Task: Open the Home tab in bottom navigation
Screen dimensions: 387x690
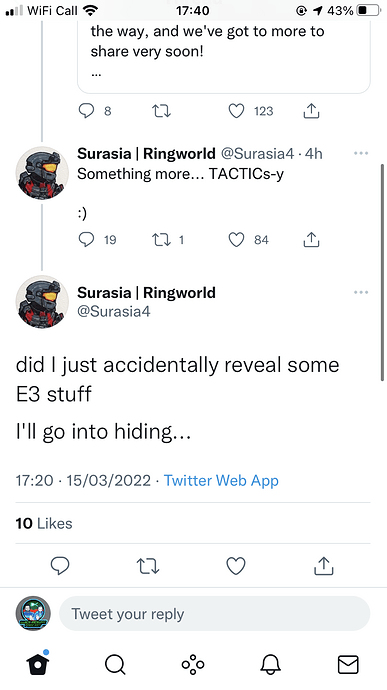Action: 38,664
